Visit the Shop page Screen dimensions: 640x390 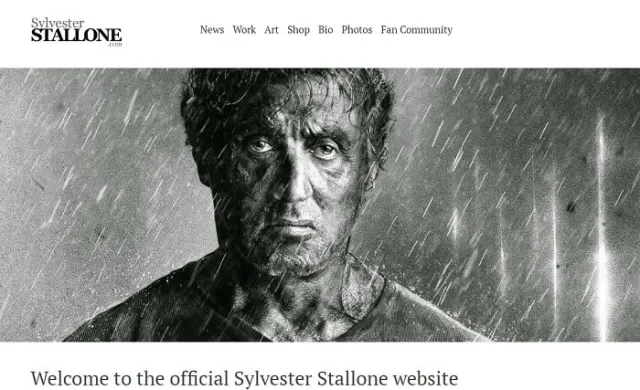298,30
